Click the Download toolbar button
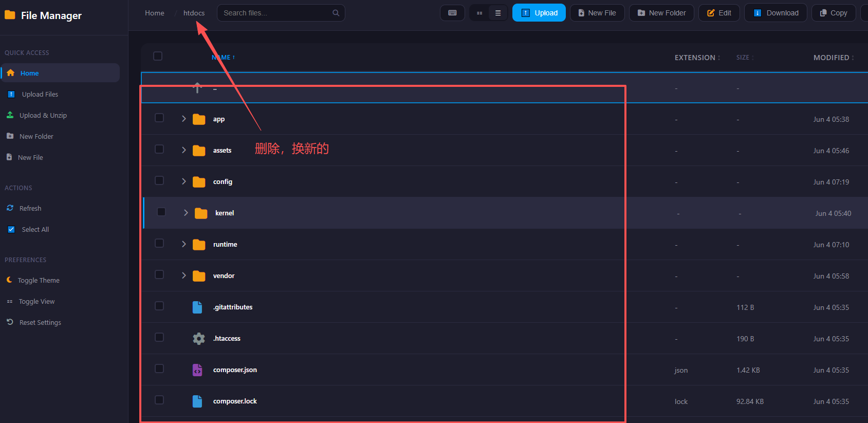The image size is (868, 423). (x=775, y=13)
